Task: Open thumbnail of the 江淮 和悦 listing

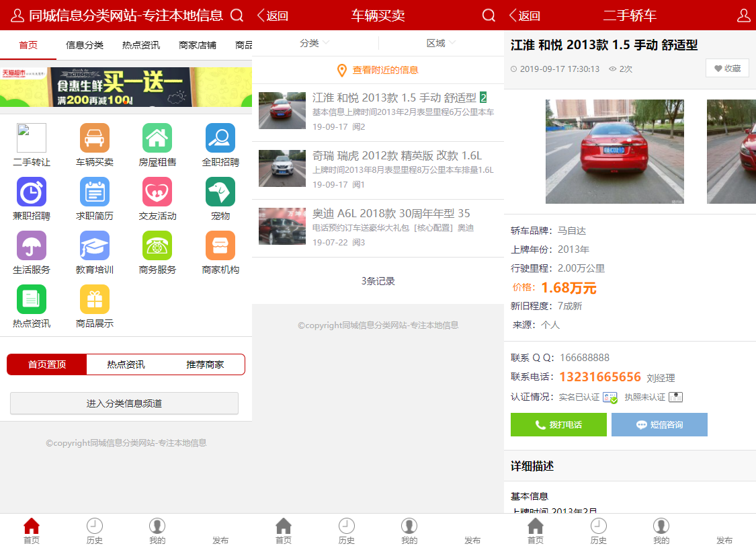Action: [x=282, y=110]
